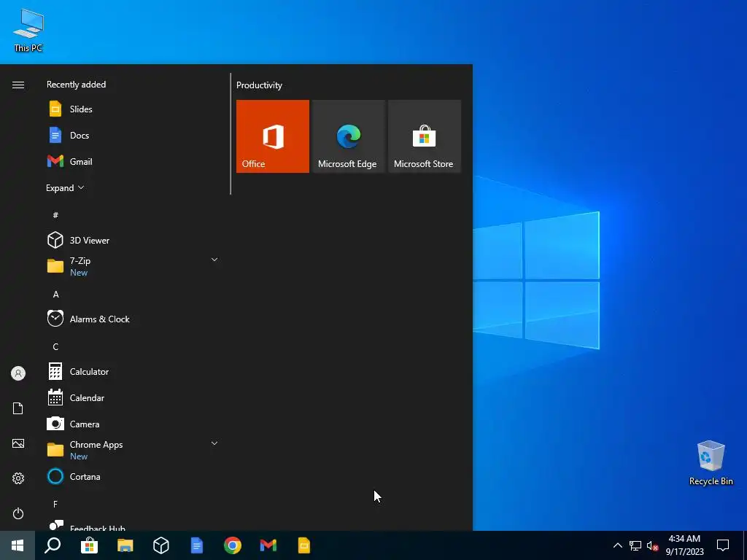Expand the Chrome Apps folder
747x560 pixels.
133,450
